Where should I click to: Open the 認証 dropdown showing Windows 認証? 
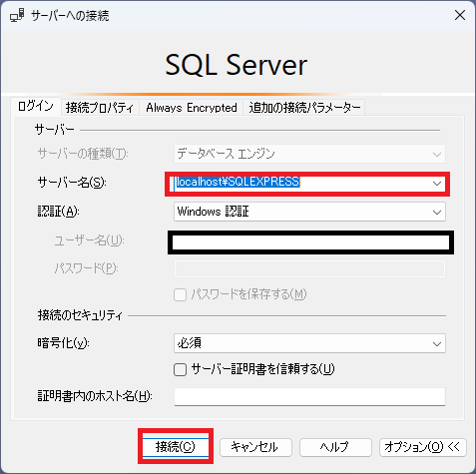309,212
